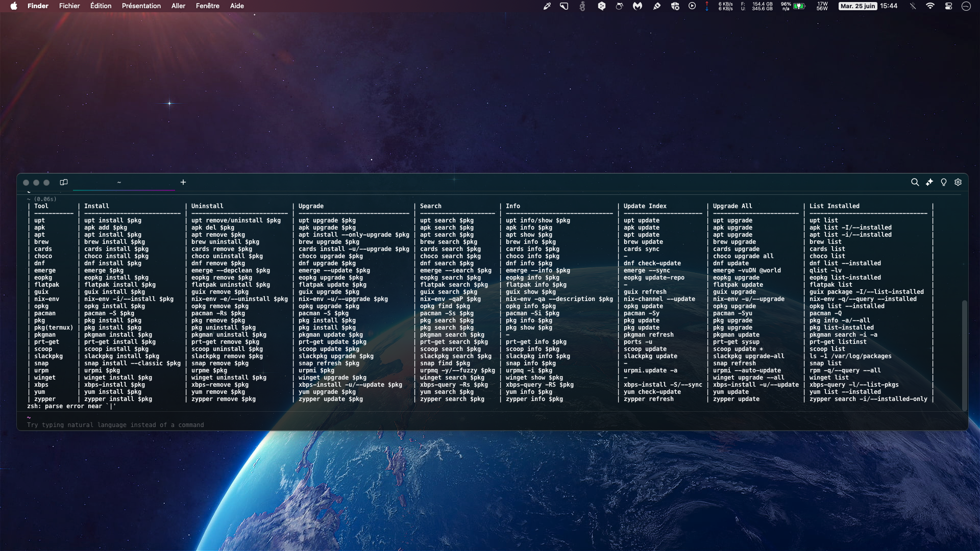The height and width of the screenshot is (551, 980).
Task: Click 'snap install --classic $pkg' text
Action: coord(132,363)
